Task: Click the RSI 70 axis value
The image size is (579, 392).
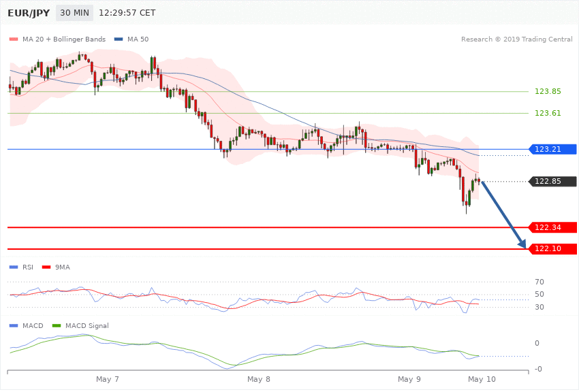Action: pos(539,282)
